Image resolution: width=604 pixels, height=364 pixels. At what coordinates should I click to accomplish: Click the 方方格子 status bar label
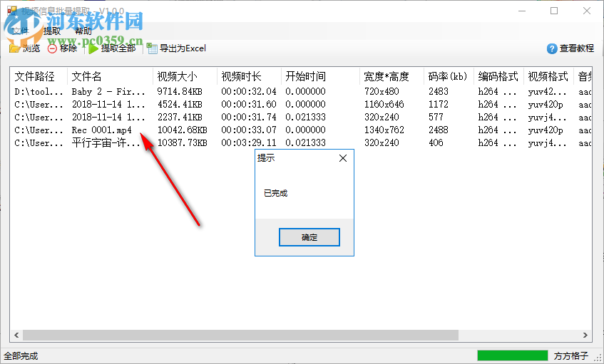571,356
